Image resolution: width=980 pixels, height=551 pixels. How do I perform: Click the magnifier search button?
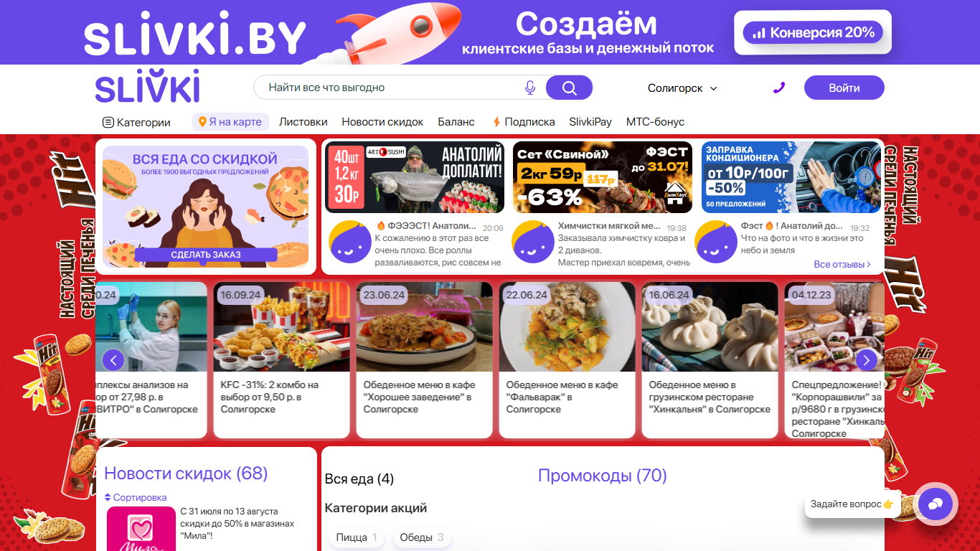(x=569, y=88)
